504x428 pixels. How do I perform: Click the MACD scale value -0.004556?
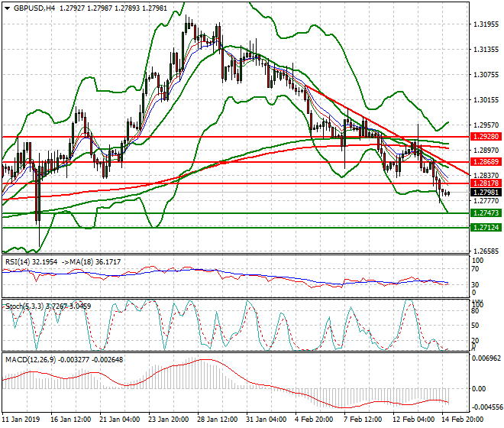point(486,407)
